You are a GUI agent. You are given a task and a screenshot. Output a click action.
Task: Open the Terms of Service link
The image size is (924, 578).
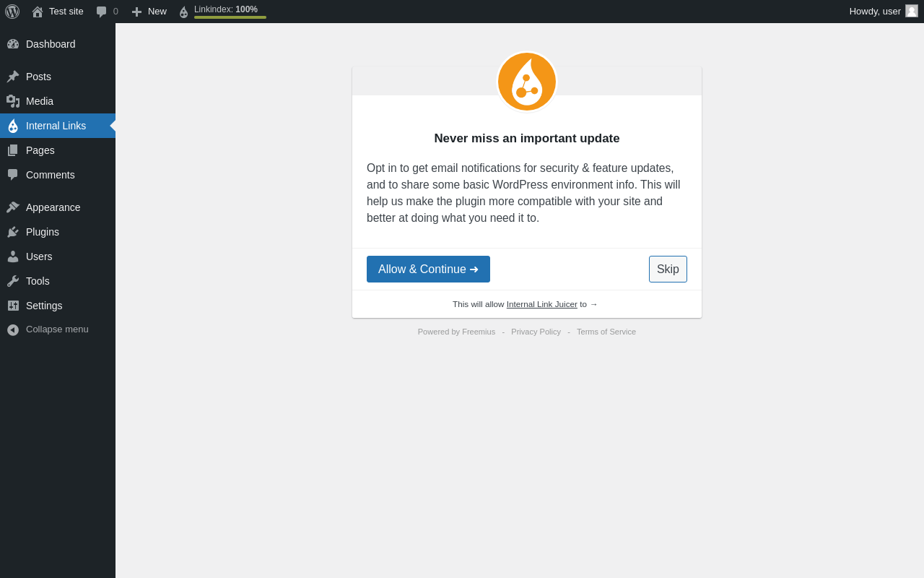tap(606, 332)
